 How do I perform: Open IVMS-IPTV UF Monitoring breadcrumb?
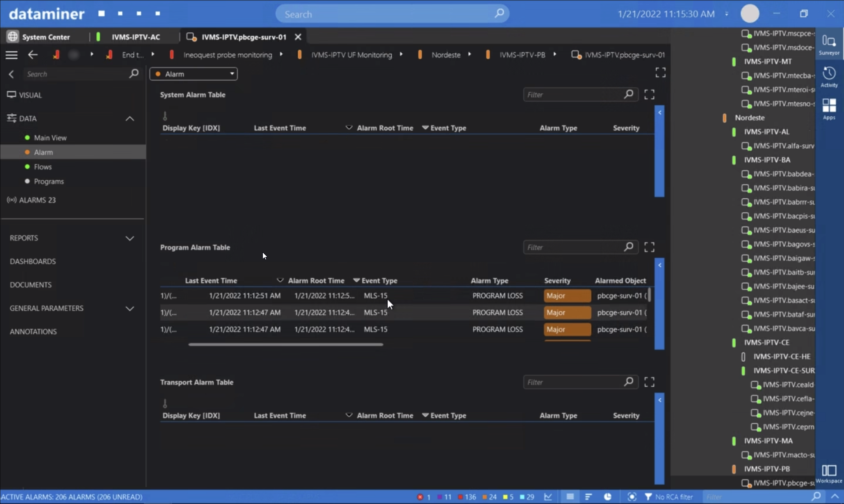pos(351,55)
